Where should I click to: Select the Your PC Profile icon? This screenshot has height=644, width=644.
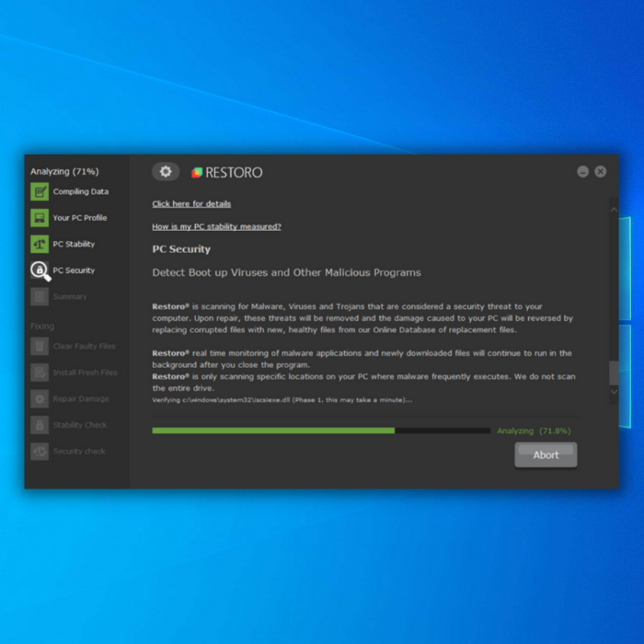pos(40,218)
